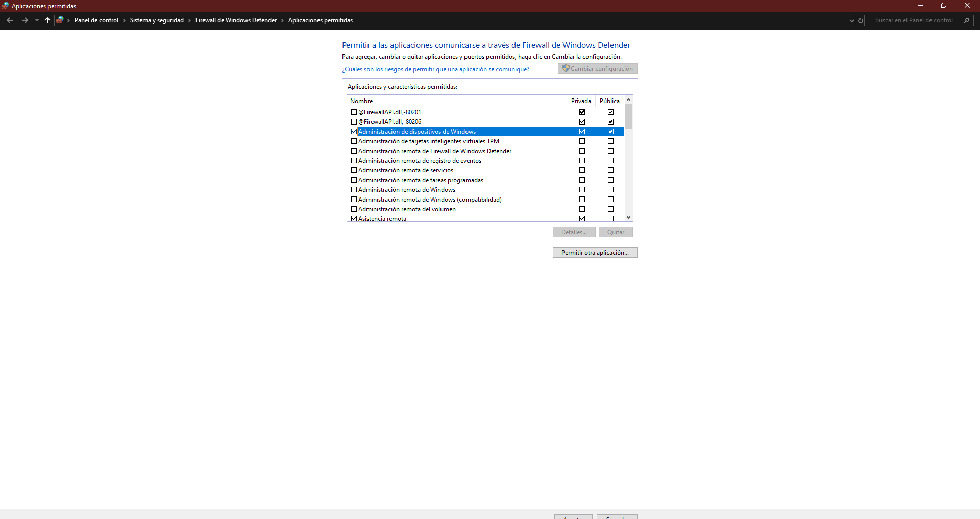This screenshot has width=980, height=519.
Task: Uncheck 'Administración de dispositivos de Windows' checkbox
Action: 354,132
